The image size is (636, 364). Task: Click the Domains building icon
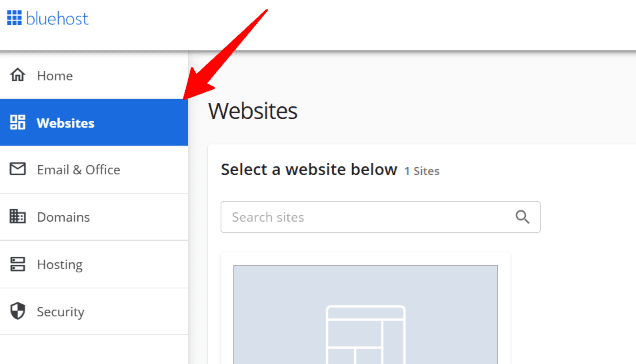click(17, 216)
